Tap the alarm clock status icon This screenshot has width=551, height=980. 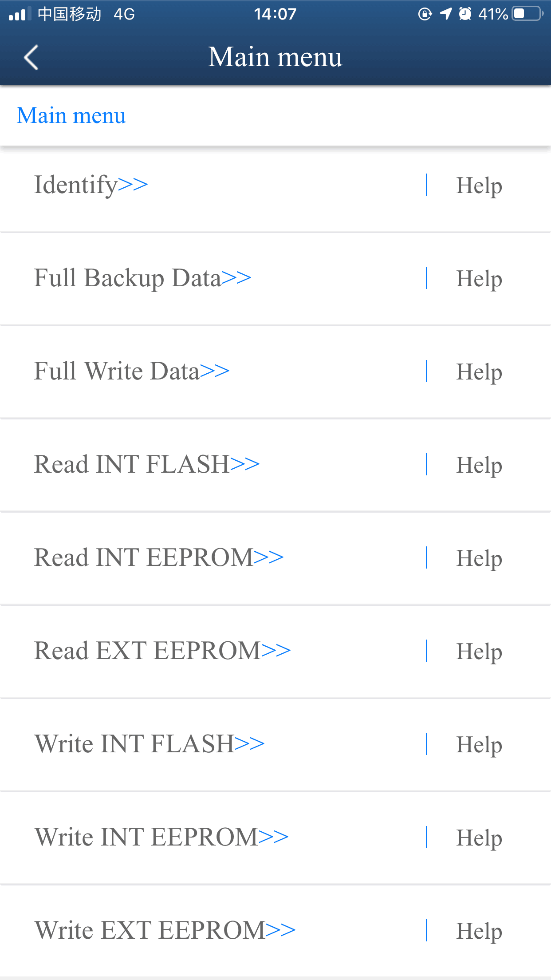tap(465, 14)
